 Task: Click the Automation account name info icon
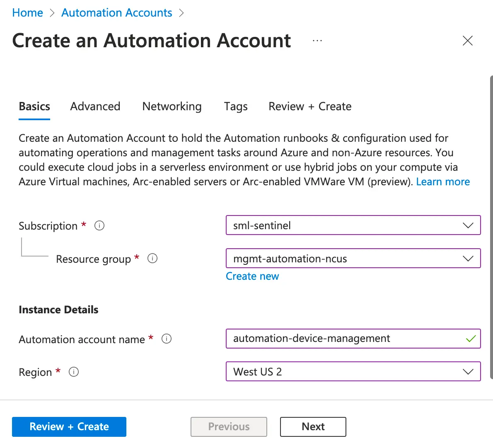[167, 339]
